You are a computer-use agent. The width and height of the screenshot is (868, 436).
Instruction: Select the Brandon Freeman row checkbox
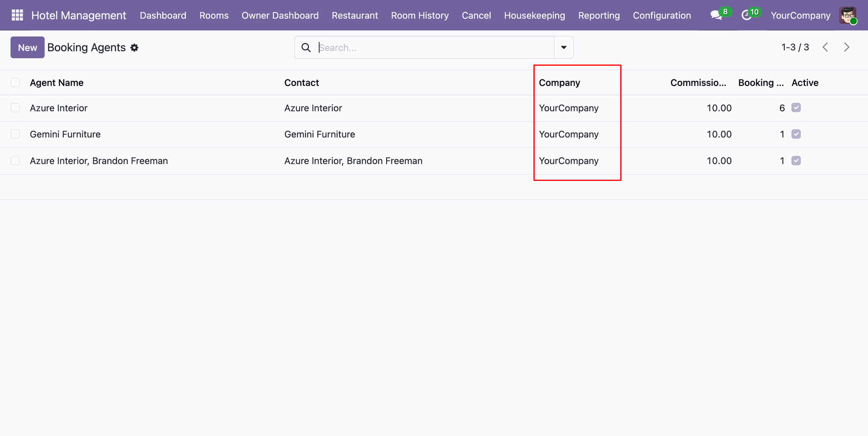tap(15, 161)
